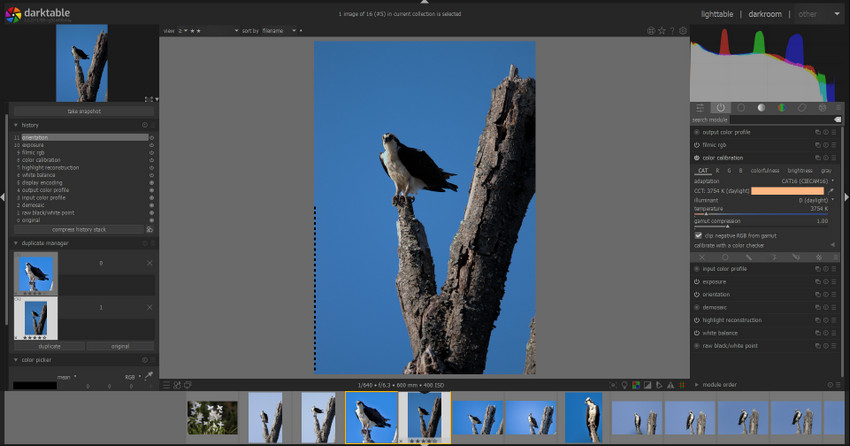Click the original button
The image size is (850, 446).
point(120,346)
